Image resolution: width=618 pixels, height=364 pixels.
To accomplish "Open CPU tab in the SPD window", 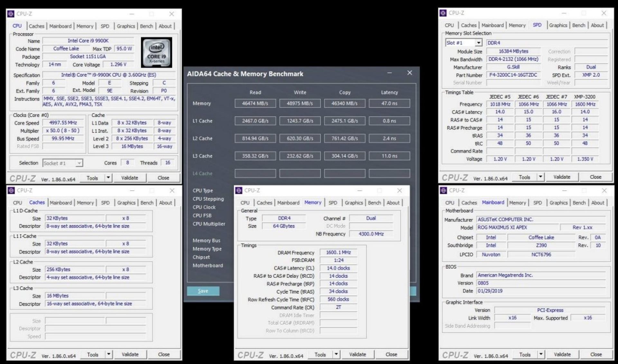I will [x=449, y=25].
